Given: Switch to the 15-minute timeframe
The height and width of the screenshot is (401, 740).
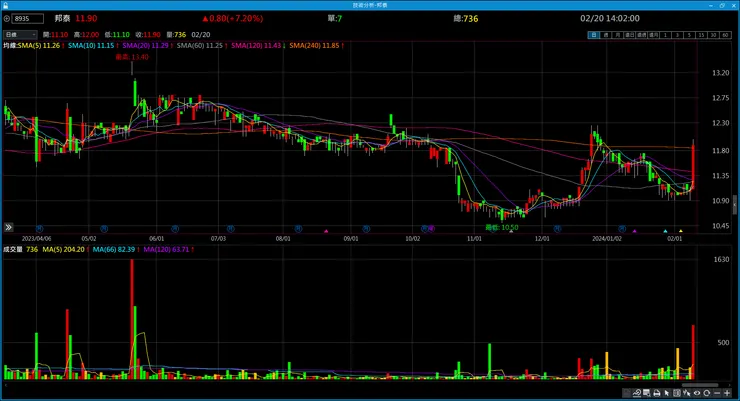Looking at the screenshot, I should click(x=701, y=35).
